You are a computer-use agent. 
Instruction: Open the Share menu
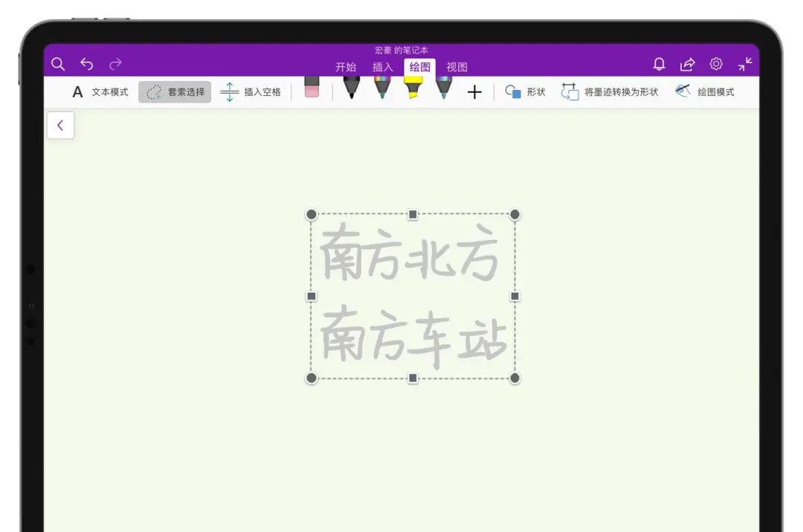tap(688, 64)
